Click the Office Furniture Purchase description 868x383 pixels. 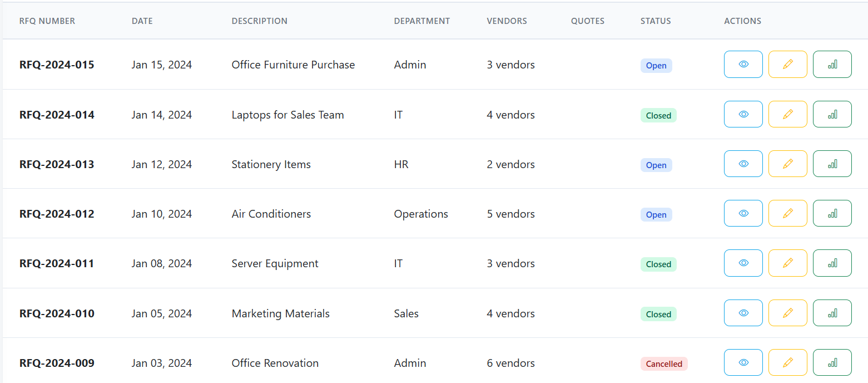[293, 65]
